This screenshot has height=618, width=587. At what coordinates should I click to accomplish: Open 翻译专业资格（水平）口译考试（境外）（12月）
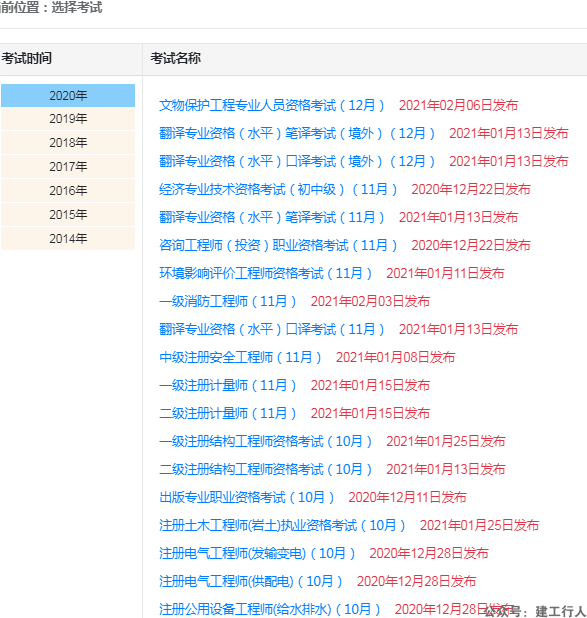(297, 161)
